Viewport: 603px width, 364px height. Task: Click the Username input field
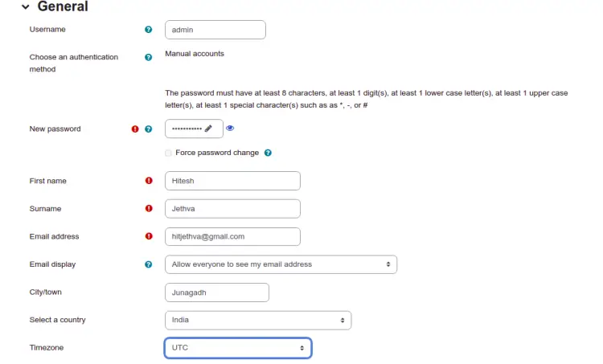[x=215, y=30]
